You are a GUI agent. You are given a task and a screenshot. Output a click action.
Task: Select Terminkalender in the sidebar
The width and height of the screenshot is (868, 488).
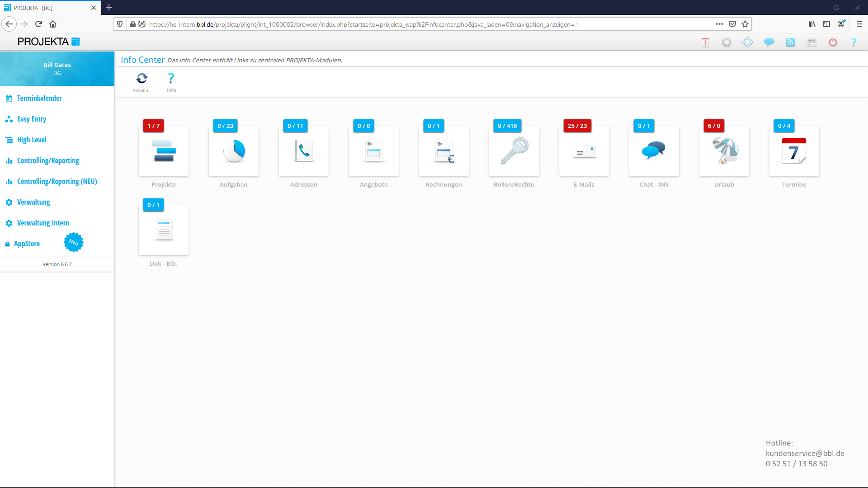click(39, 98)
